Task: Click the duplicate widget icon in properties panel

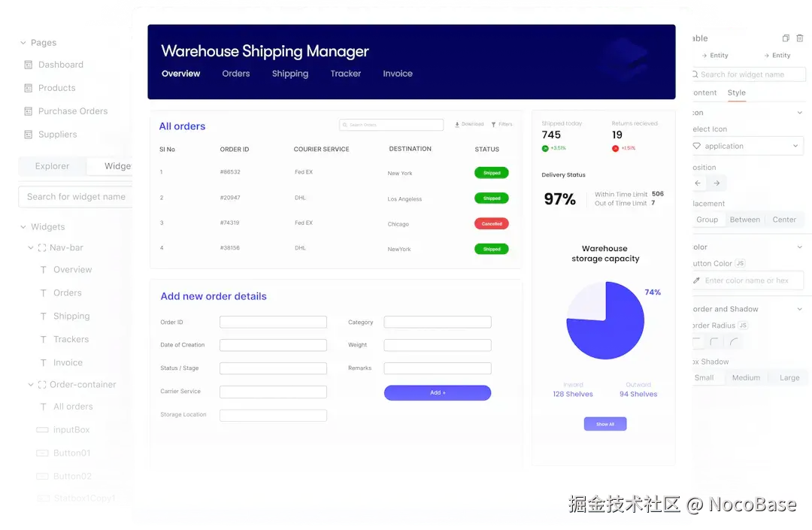Action: [786, 38]
